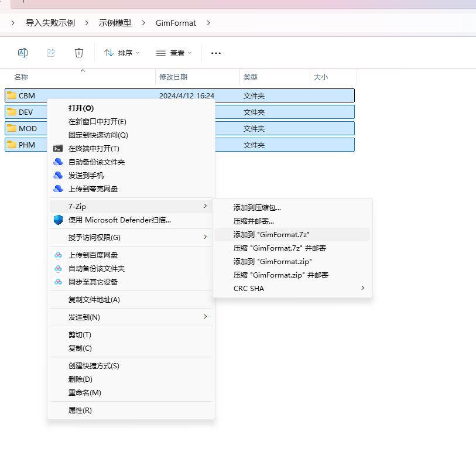Open the 排序 sort dropdown
The image size is (476, 455).
click(x=122, y=53)
